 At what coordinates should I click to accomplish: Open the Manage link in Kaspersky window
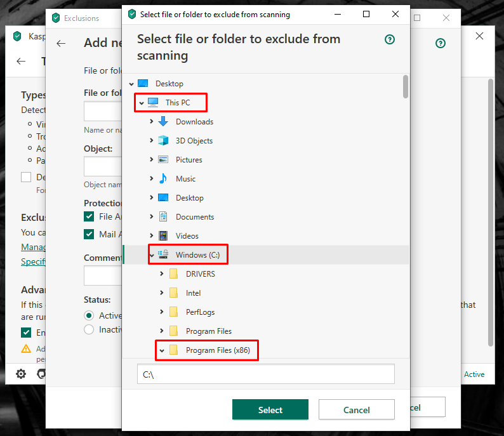[33, 247]
